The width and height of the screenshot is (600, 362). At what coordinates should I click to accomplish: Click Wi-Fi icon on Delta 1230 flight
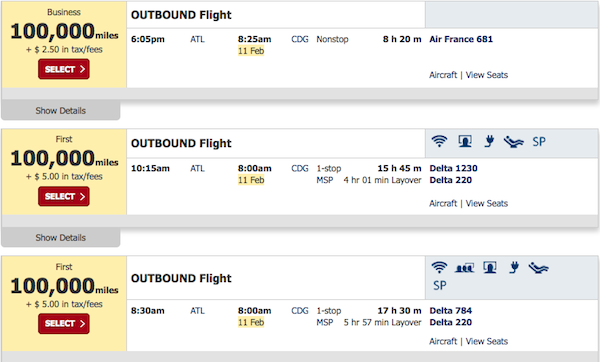(439, 141)
